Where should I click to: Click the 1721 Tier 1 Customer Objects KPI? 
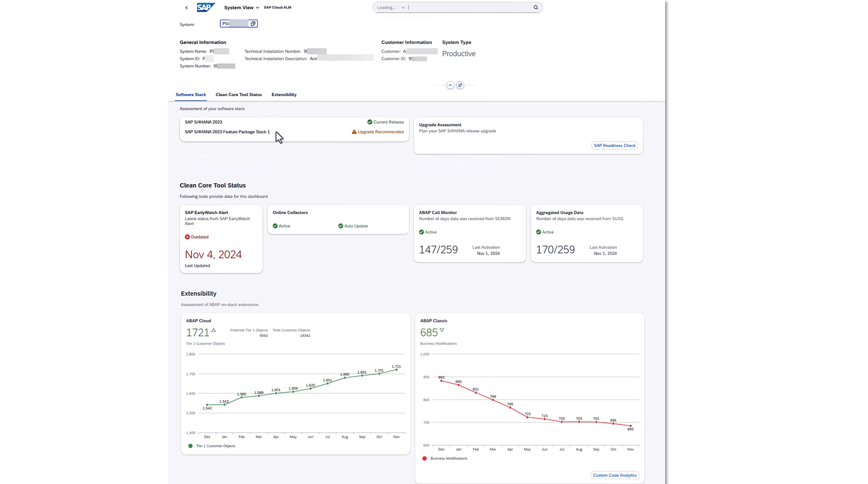197,333
